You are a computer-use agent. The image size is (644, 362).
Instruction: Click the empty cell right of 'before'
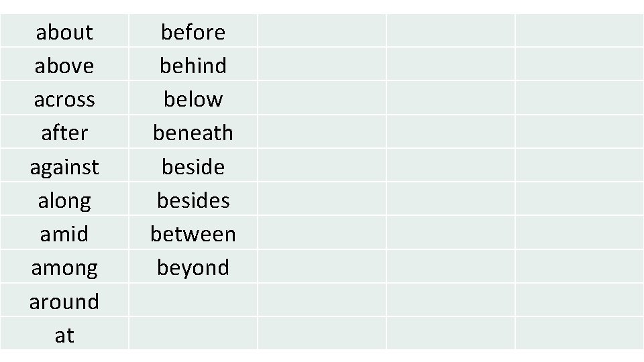[322, 30]
